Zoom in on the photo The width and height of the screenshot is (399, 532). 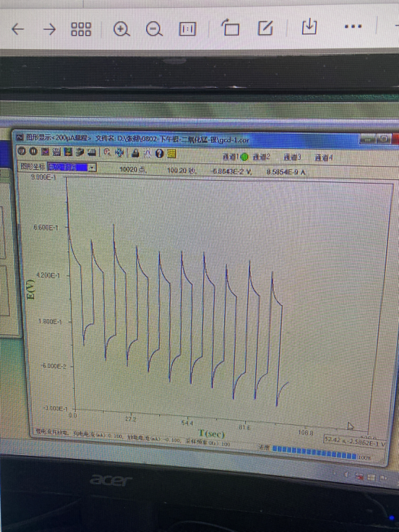pyautogui.click(x=122, y=29)
